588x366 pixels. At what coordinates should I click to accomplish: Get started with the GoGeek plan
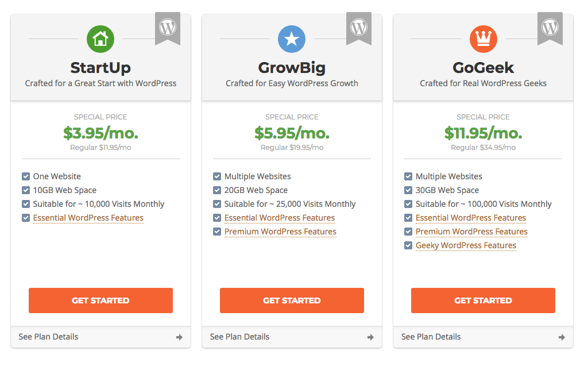483,300
